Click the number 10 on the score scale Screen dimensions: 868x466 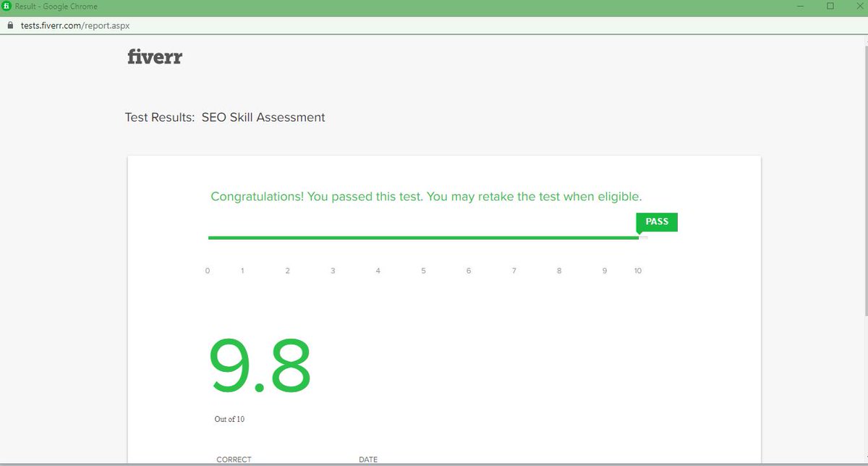click(637, 270)
